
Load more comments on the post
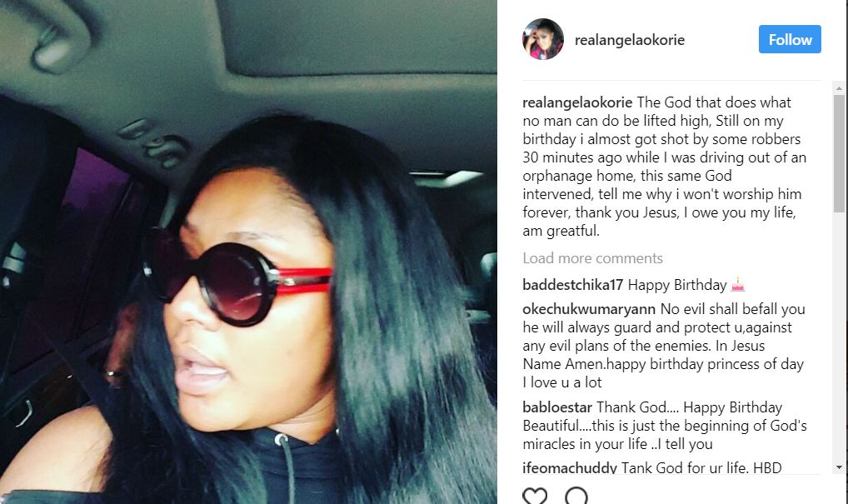coord(592,258)
